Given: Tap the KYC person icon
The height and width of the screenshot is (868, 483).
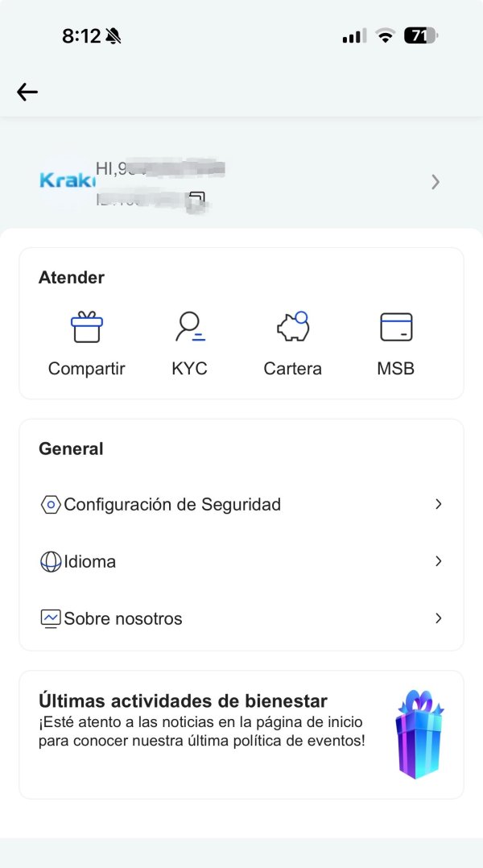Looking at the screenshot, I should tap(190, 327).
